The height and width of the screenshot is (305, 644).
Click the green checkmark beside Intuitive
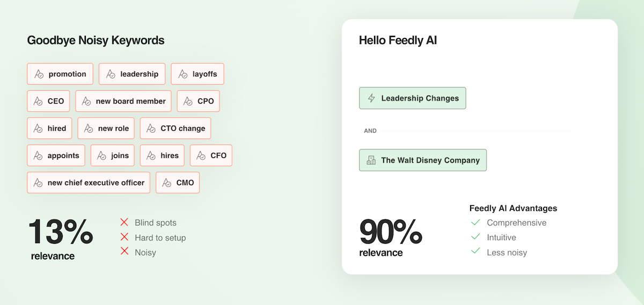pyautogui.click(x=475, y=237)
